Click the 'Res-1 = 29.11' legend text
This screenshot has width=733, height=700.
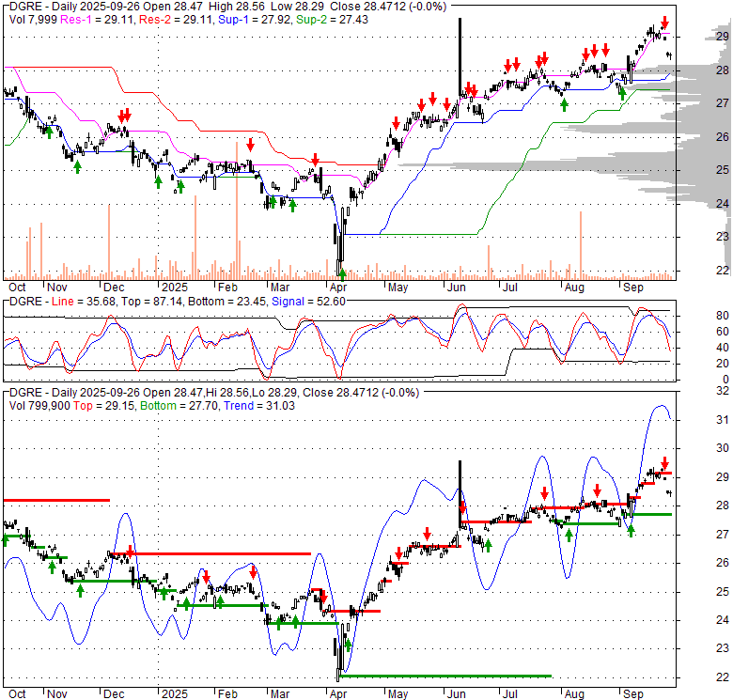98,20
